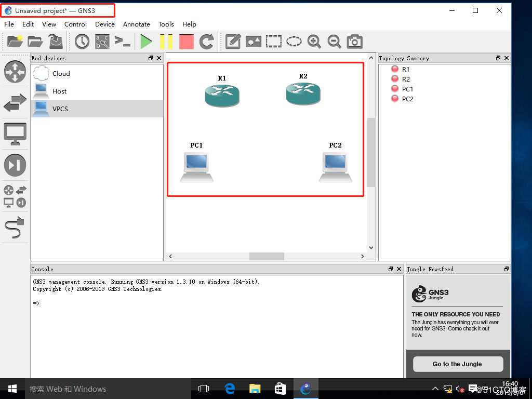Click the Go to the Jungle button

coord(458,364)
